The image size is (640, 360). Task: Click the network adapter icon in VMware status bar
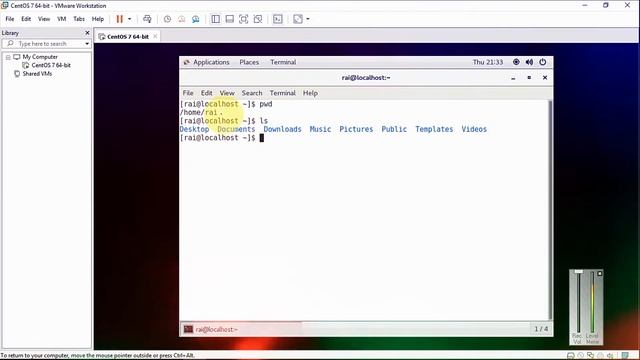pos(590,356)
